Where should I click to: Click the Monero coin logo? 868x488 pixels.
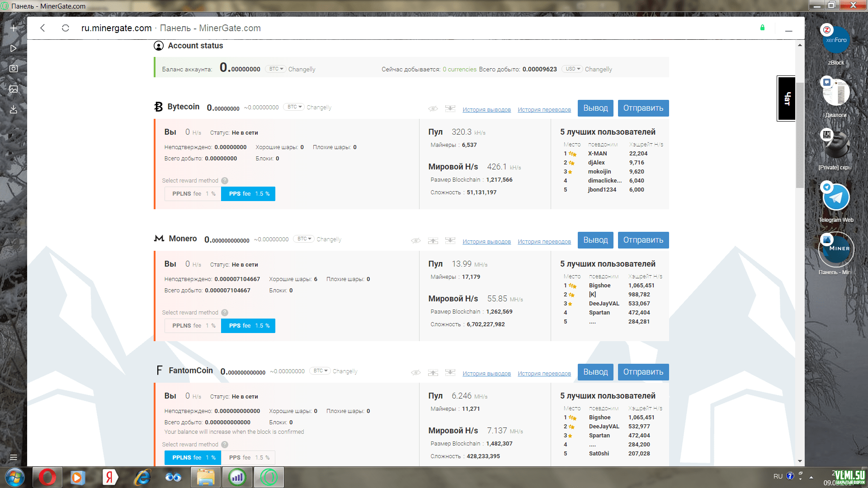(159, 239)
